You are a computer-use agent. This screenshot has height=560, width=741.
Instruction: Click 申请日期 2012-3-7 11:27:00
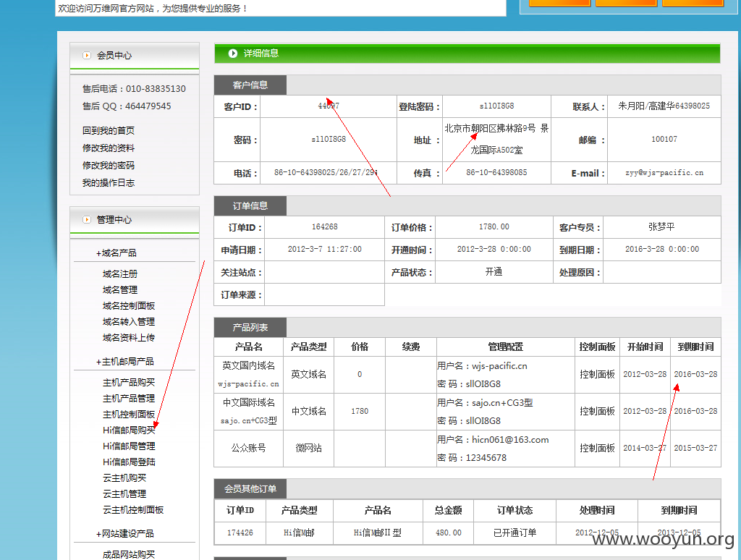point(325,249)
